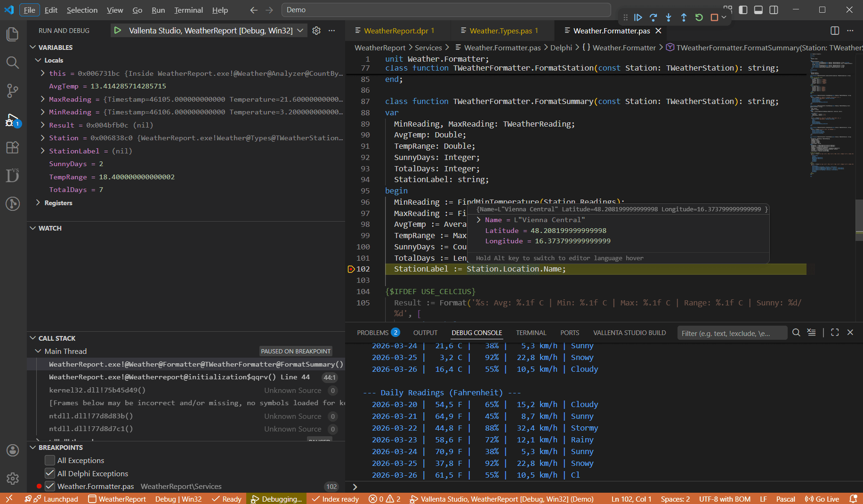Open Run and Debug more actions menu

(332, 31)
